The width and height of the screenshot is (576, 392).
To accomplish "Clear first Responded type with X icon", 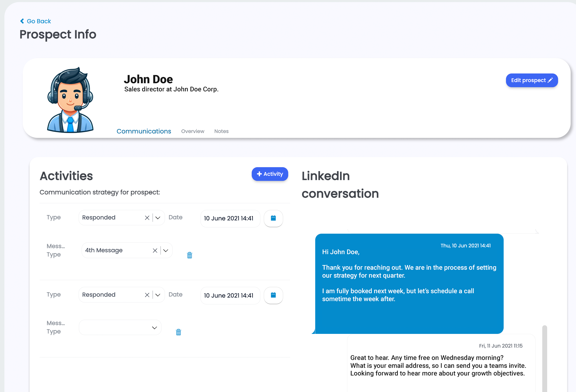I will coord(147,218).
